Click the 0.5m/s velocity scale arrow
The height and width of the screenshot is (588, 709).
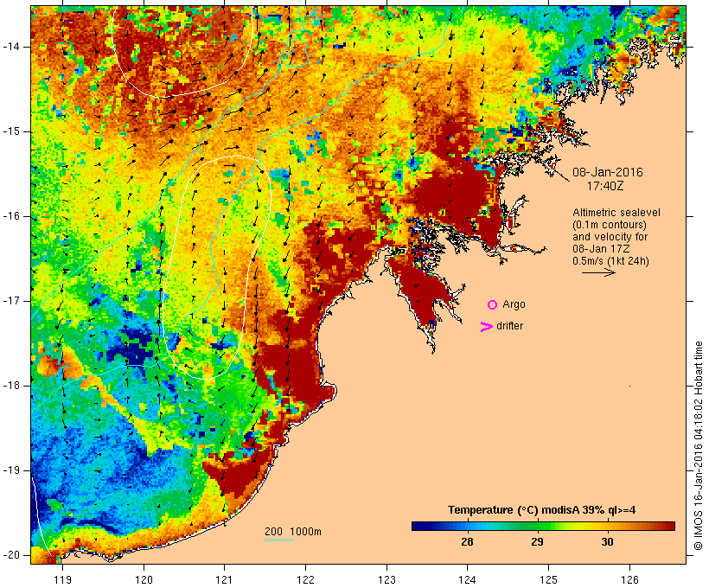coord(598,272)
